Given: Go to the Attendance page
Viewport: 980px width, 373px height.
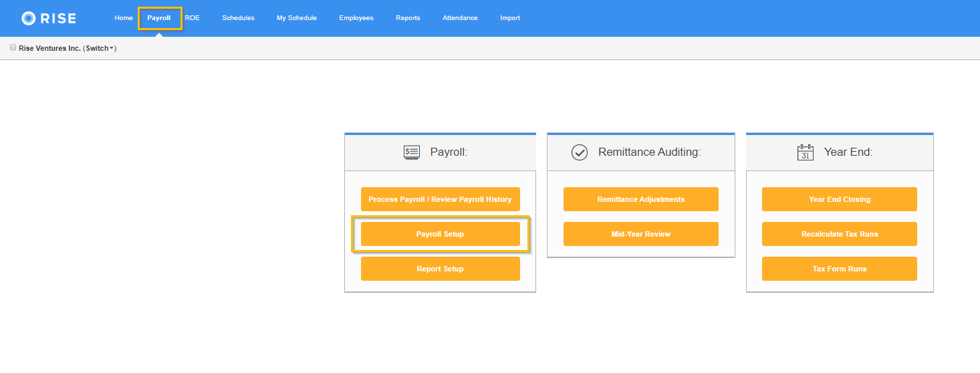Looking at the screenshot, I should click(460, 18).
